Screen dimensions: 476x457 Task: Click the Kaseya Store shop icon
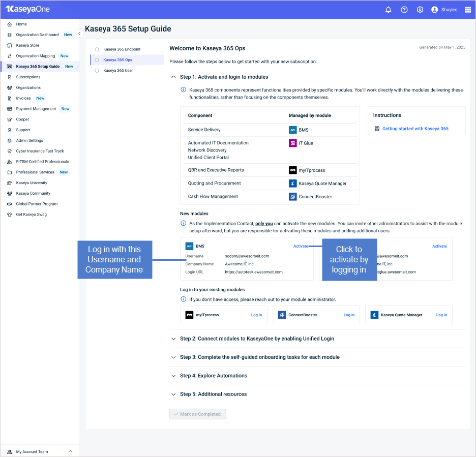(10, 46)
